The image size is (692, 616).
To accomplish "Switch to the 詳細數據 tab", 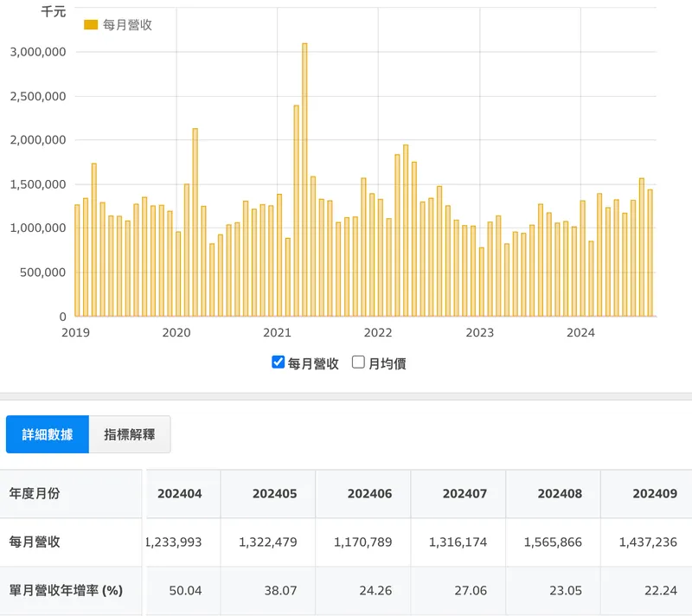I will (48, 434).
